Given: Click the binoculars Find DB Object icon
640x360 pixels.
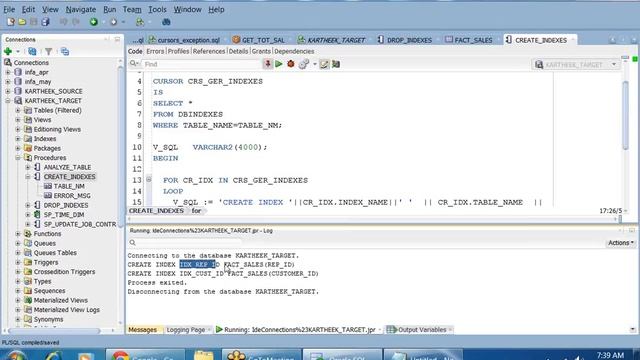Looking at the screenshot, I should click(166, 22).
